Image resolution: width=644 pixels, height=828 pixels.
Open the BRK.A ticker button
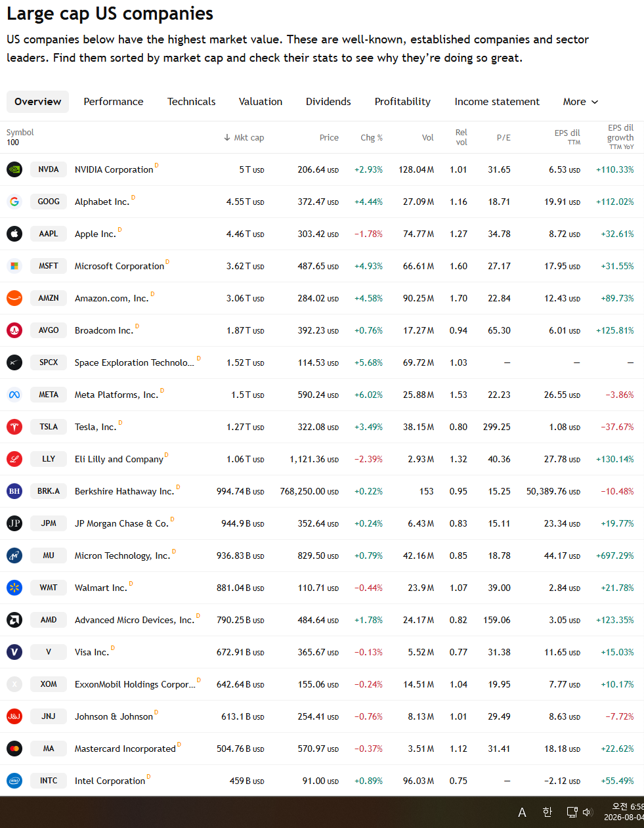[49, 491]
